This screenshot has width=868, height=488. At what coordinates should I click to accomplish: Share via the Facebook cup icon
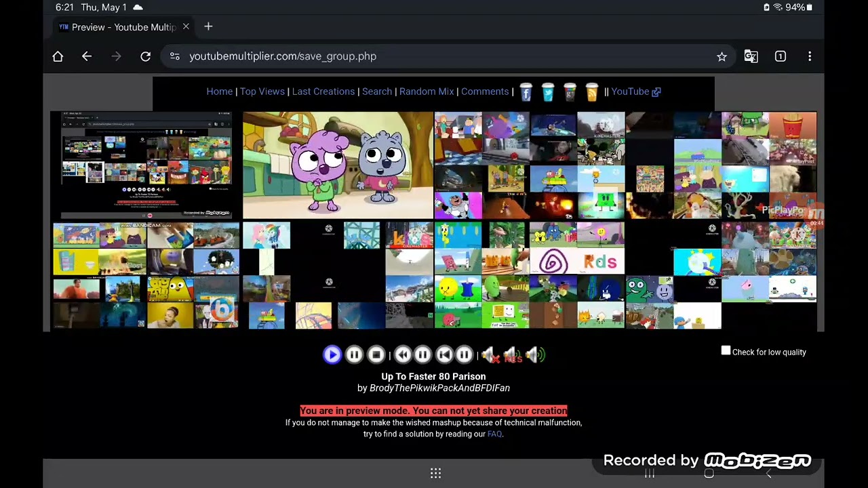tap(526, 92)
